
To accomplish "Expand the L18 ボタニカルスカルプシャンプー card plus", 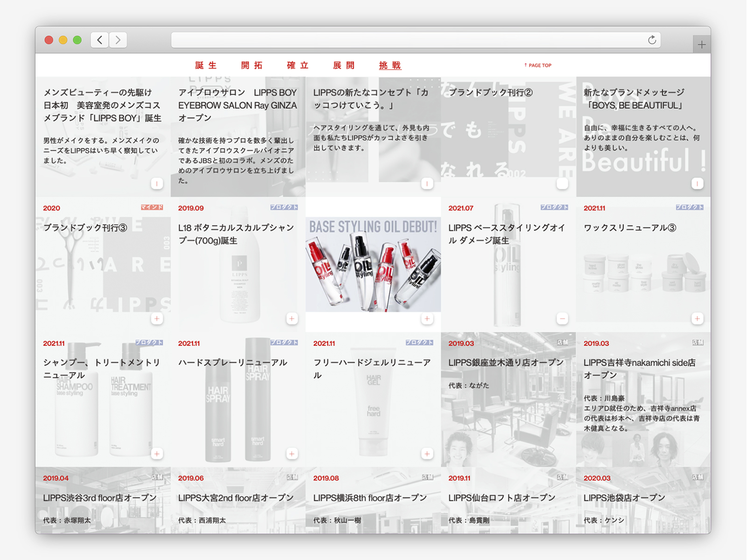I will pyautogui.click(x=292, y=319).
